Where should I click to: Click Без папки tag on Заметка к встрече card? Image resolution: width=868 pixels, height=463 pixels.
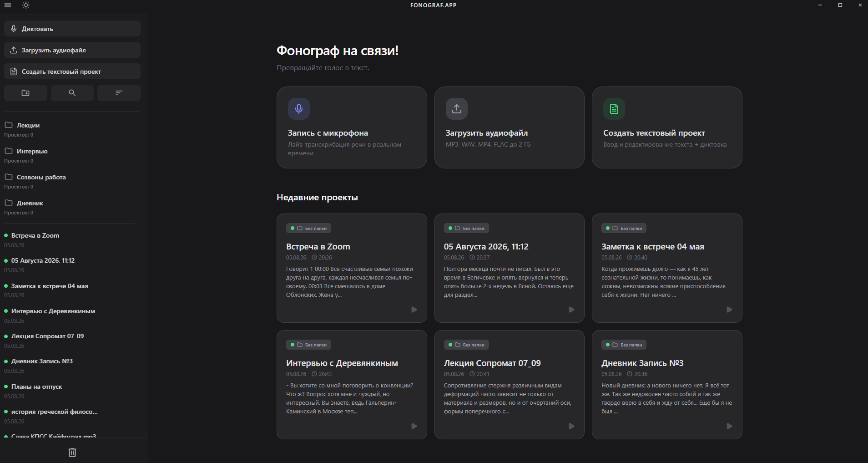[624, 228]
